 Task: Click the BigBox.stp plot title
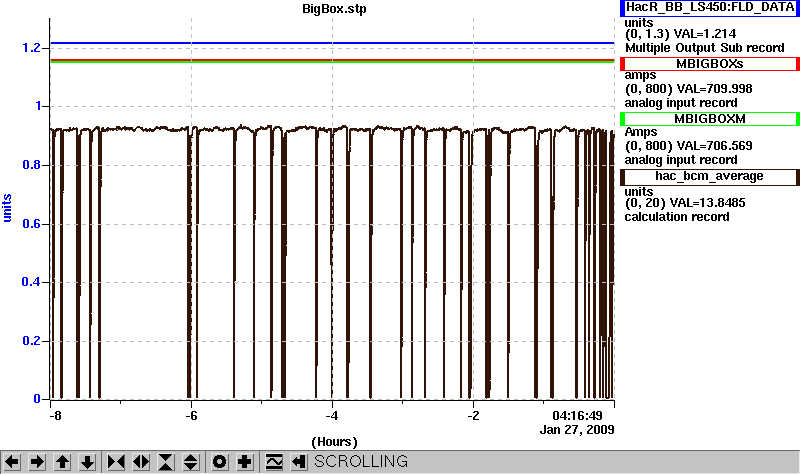coord(334,9)
